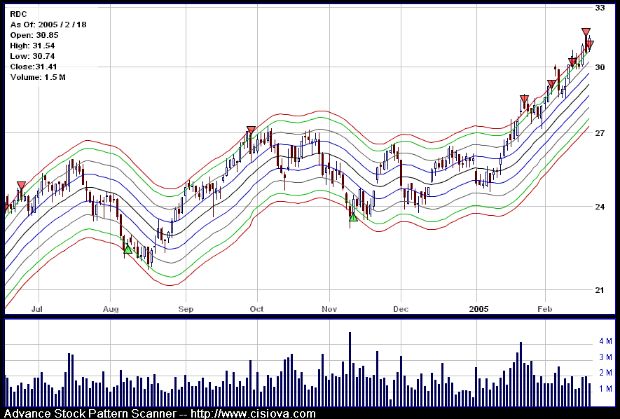Image resolution: width=620 pixels, height=419 pixels.
Task: Click the '1 M' volume axis label
Action: tap(606, 389)
